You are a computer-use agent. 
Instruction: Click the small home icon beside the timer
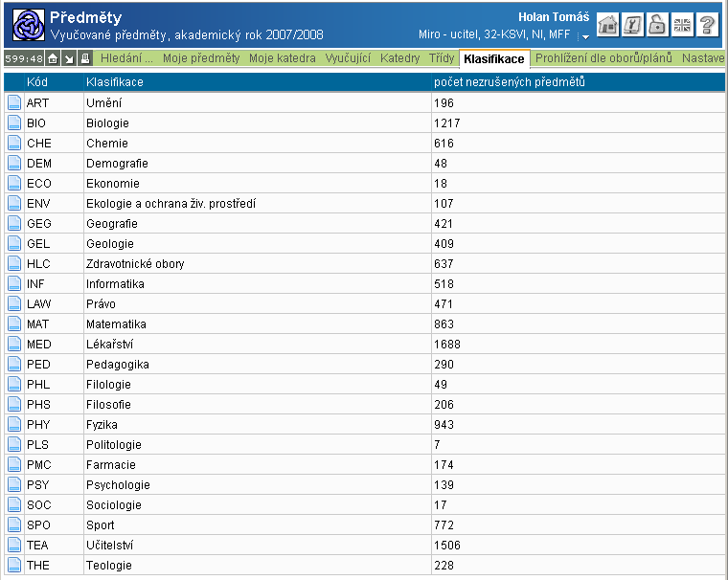pos(53,59)
